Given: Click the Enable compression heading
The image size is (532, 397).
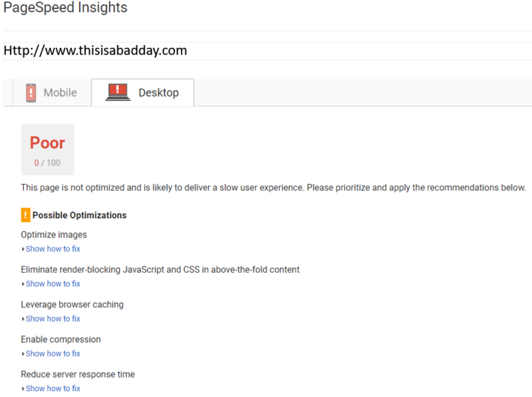Looking at the screenshot, I should (61, 339).
